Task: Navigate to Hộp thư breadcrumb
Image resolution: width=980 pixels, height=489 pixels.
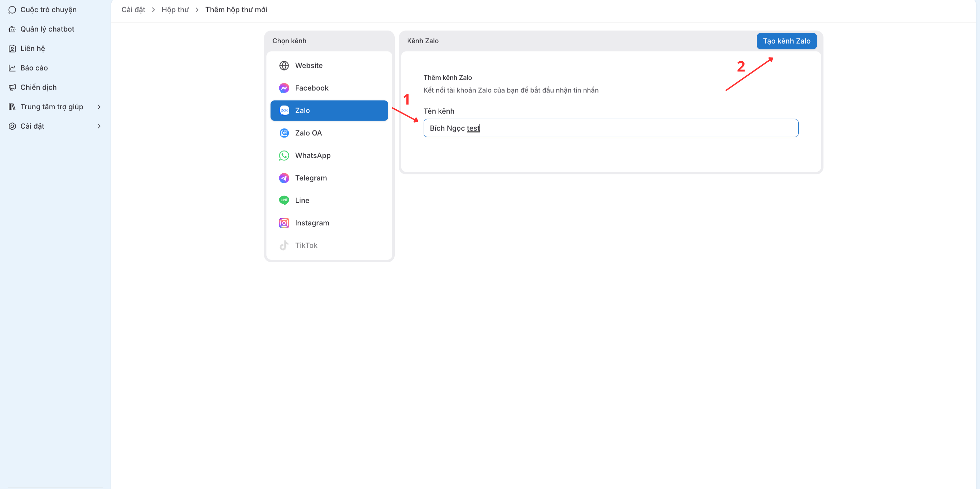Action: click(175, 10)
